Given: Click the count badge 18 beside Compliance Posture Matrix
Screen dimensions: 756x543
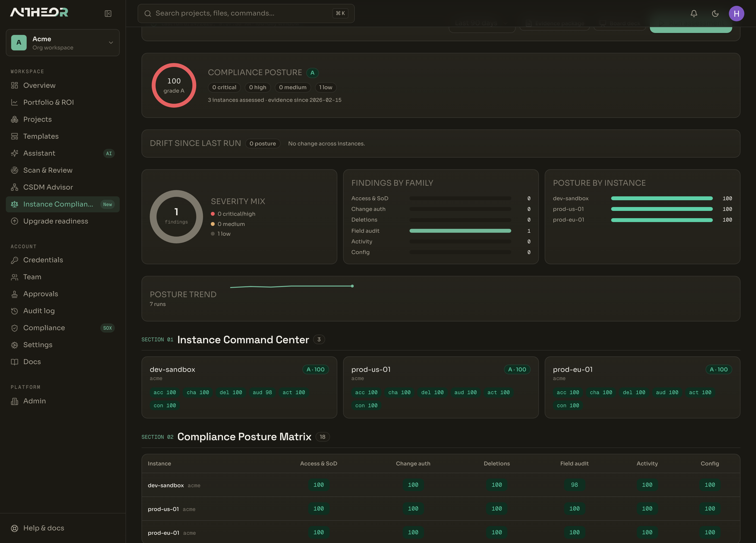Looking at the screenshot, I should click(x=322, y=437).
